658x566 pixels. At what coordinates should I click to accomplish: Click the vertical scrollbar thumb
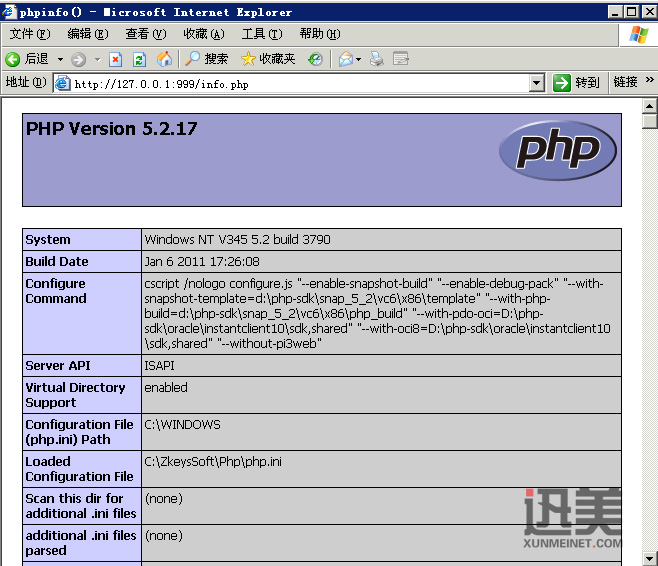pos(650,122)
